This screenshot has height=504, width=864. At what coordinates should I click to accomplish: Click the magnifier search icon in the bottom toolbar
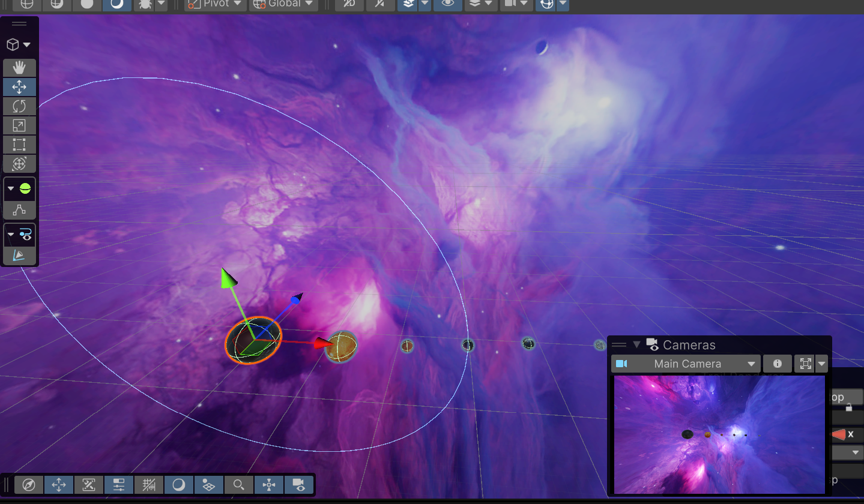tap(238, 485)
